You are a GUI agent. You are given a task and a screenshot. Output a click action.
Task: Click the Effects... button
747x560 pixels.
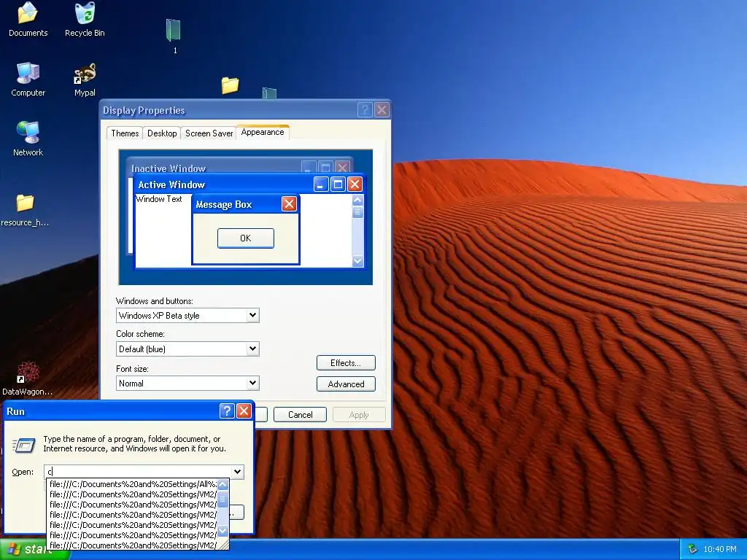pos(346,363)
